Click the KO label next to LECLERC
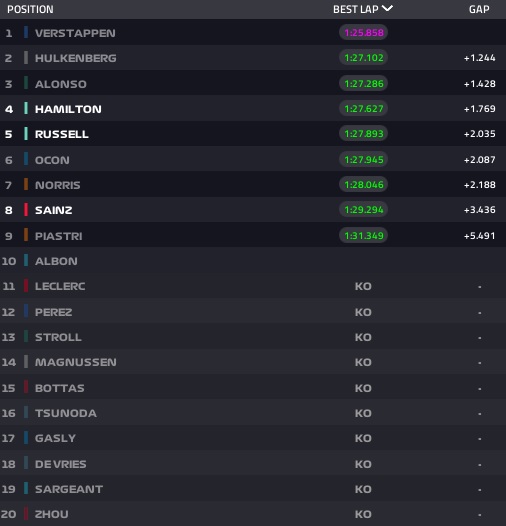506x526 pixels. [x=363, y=286]
